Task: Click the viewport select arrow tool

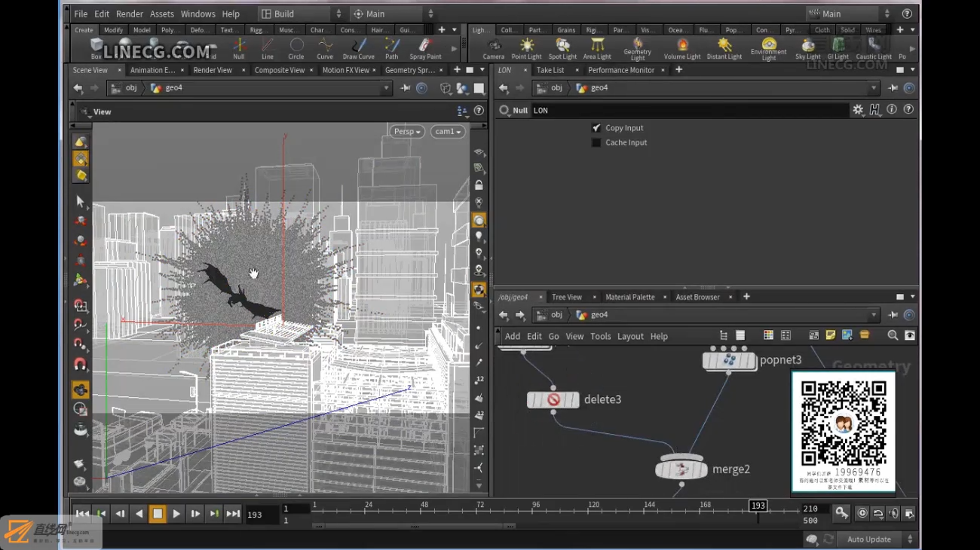Action: [x=81, y=201]
